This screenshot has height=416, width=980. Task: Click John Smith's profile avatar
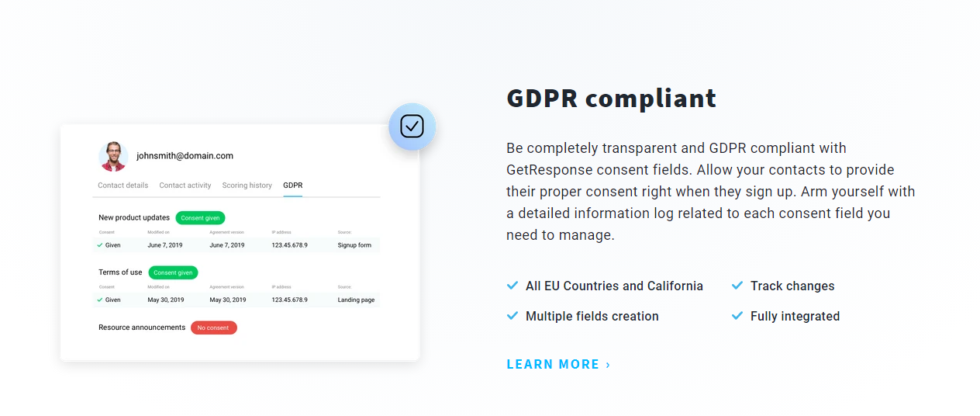click(x=113, y=156)
